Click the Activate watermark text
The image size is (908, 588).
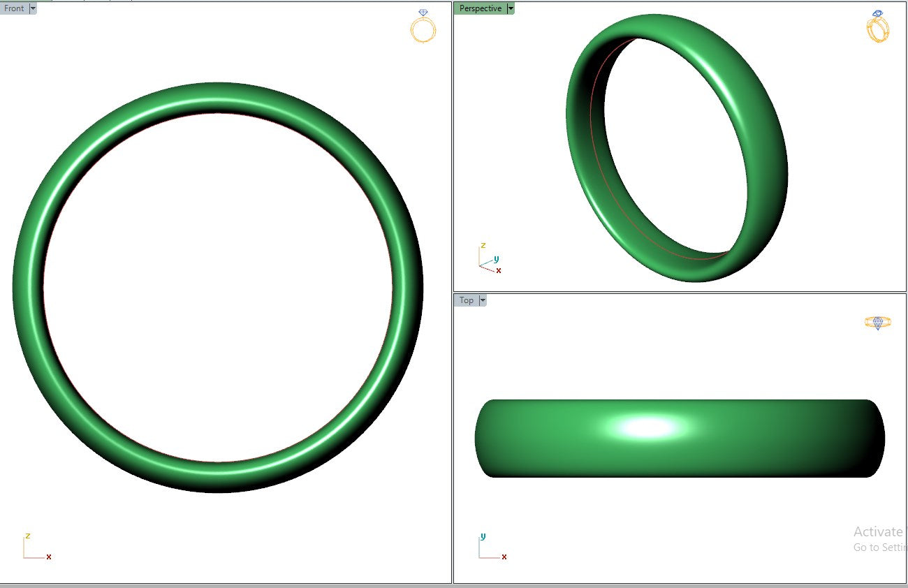879,532
